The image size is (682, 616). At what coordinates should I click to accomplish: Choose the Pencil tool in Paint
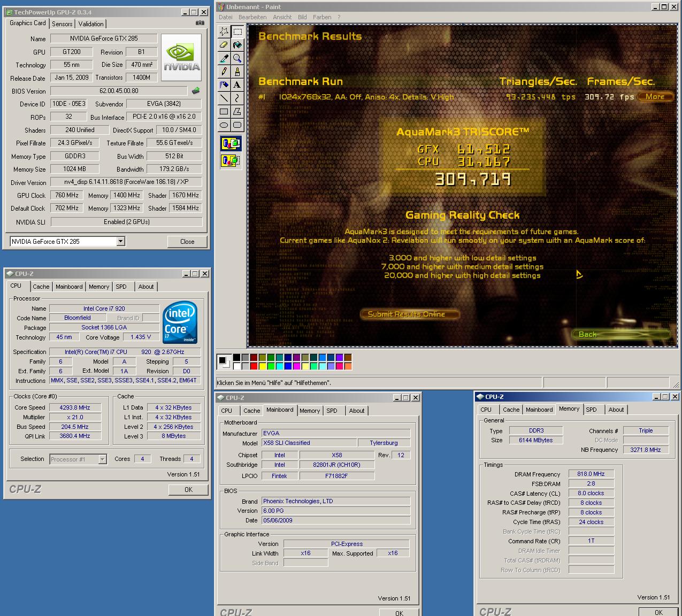pyautogui.click(x=224, y=72)
